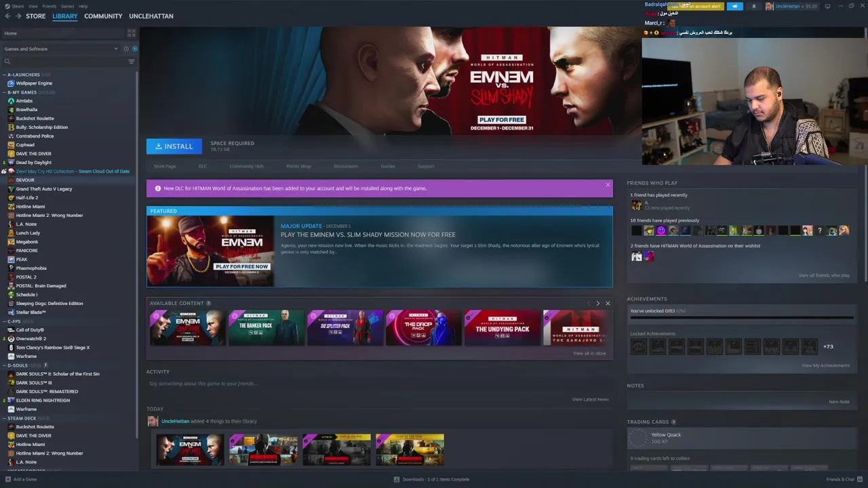Image resolution: width=868 pixels, height=488 pixels.
Task: Open the game's Community Hub link
Action: (x=246, y=166)
